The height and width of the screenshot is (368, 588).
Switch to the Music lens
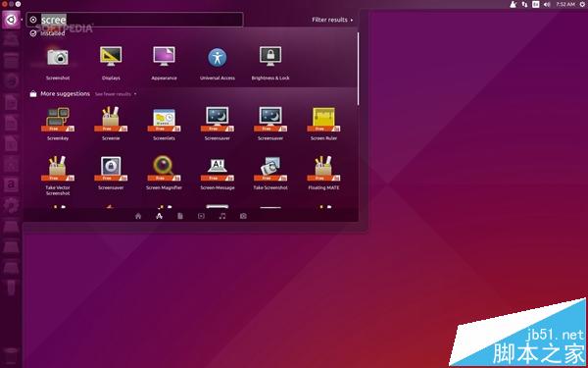pos(222,216)
